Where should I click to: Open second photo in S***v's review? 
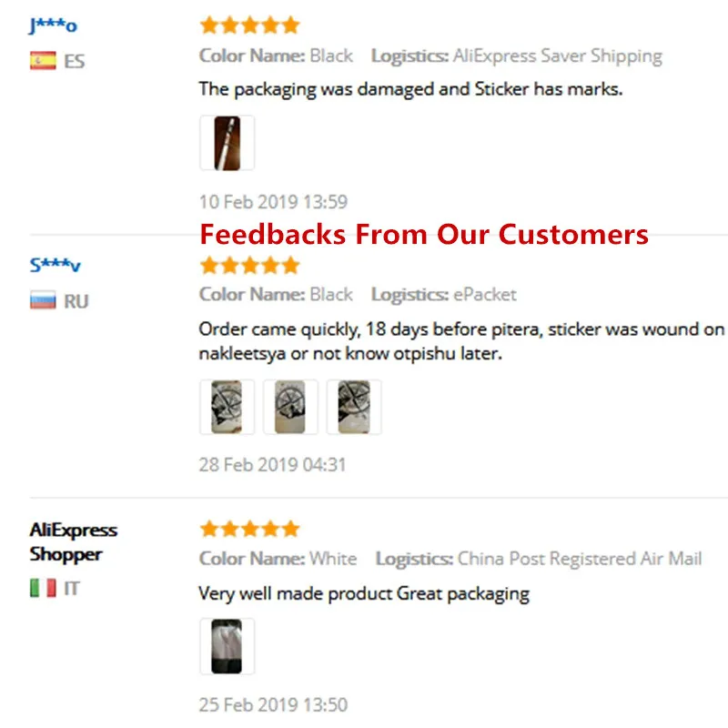(x=290, y=407)
